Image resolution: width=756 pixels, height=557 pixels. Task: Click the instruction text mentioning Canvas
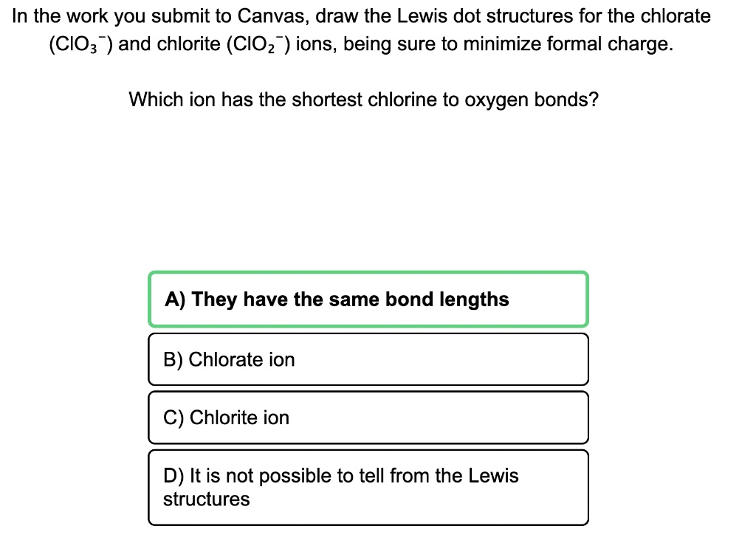click(x=362, y=15)
